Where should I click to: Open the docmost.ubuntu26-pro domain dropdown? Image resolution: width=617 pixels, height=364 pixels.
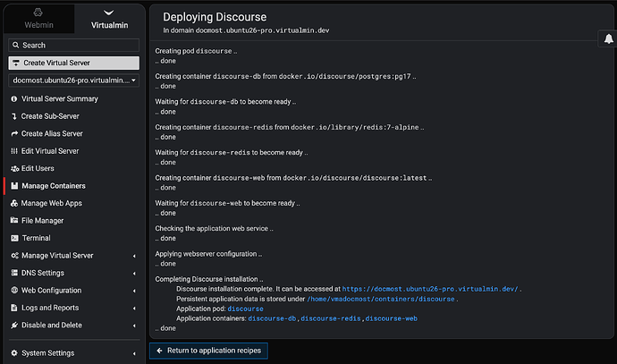tap(73, 80)
